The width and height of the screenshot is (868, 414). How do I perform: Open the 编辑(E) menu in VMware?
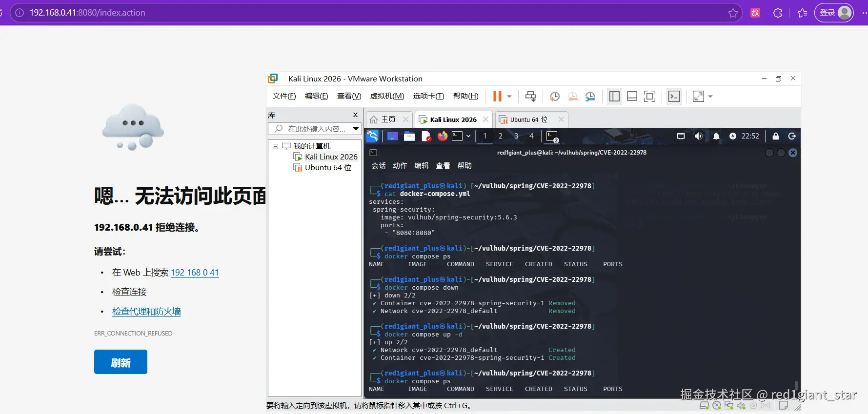coord(316,96)
